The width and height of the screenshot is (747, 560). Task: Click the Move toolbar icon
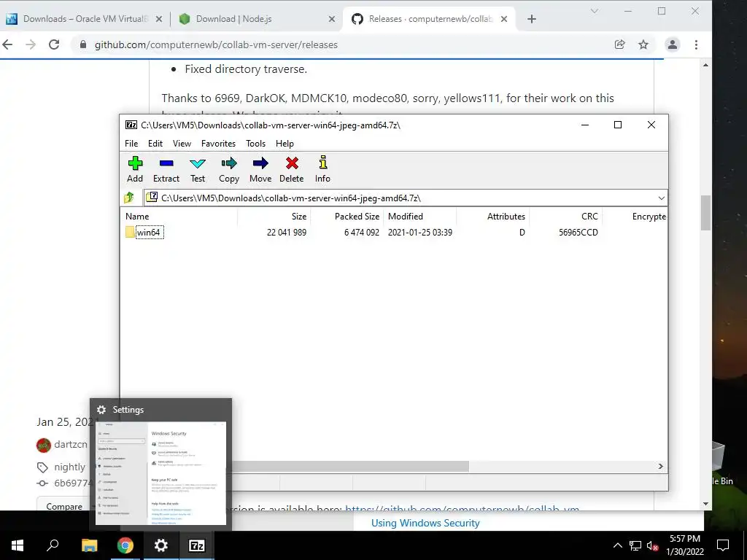(x=260, y=169)
